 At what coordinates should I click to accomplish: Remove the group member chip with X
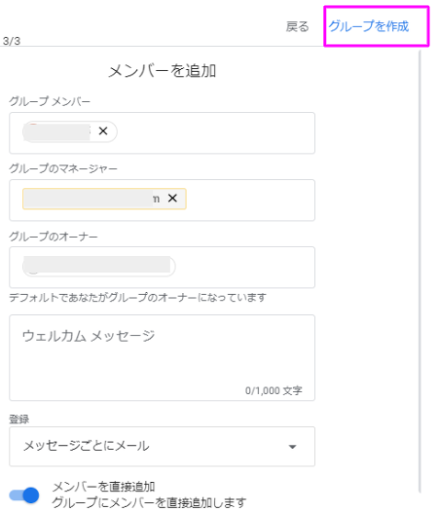(x=103, y=131)
